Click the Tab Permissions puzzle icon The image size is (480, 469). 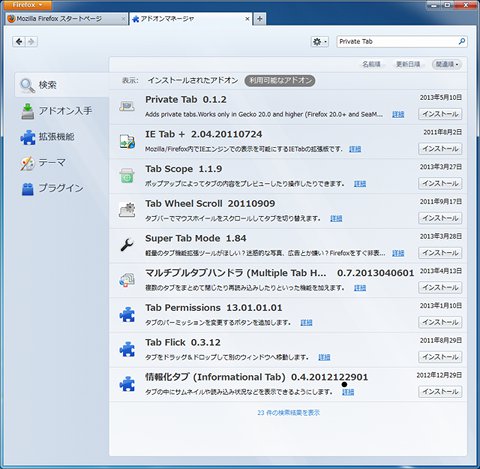pos(127,315)
